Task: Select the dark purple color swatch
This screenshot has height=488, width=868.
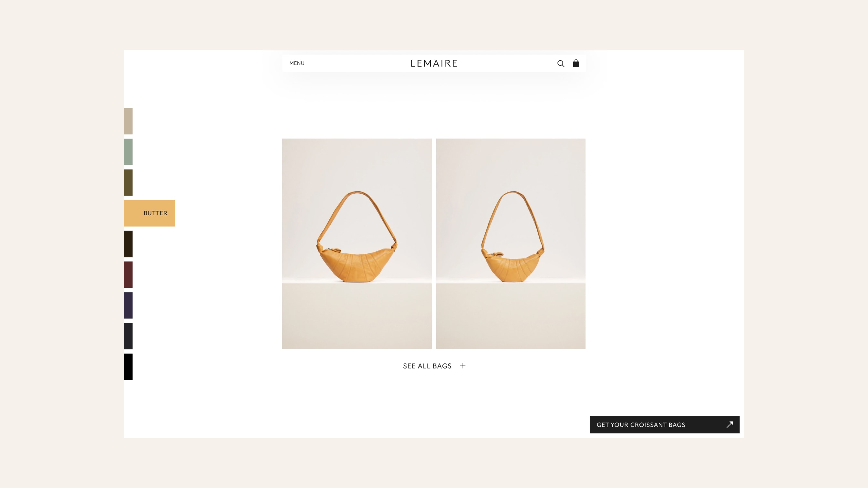Action: pos(128,305)
